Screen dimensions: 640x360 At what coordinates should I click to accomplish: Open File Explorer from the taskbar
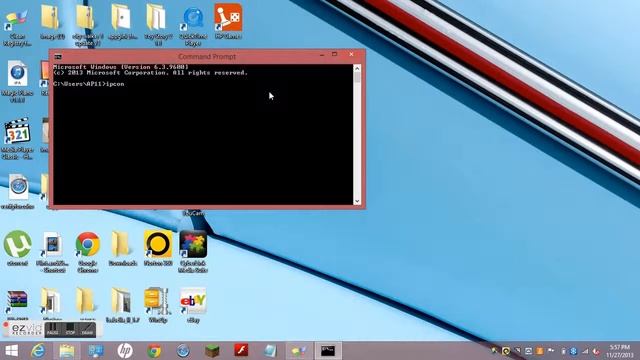pos(67,351)
